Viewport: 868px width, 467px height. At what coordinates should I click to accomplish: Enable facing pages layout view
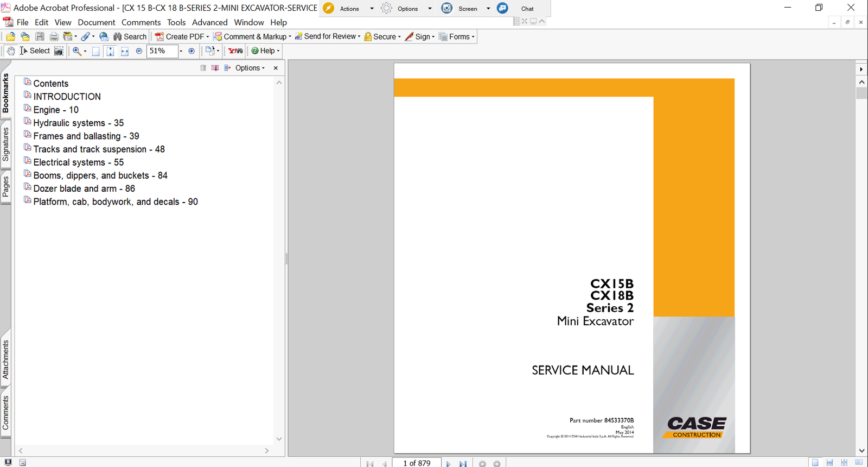(859, 463)
